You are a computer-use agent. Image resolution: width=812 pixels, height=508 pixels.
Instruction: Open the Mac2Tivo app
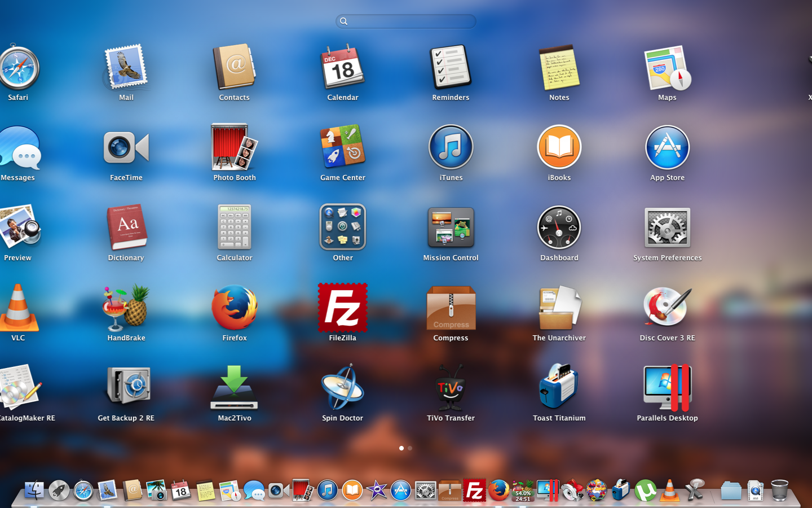(x=234, y=387)
